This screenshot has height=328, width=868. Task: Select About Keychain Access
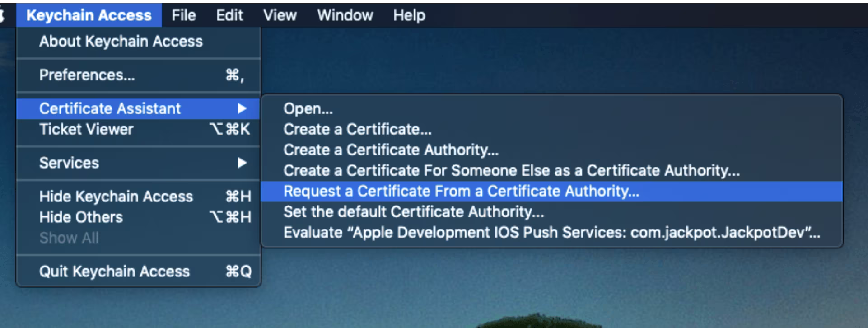(121, 42)
